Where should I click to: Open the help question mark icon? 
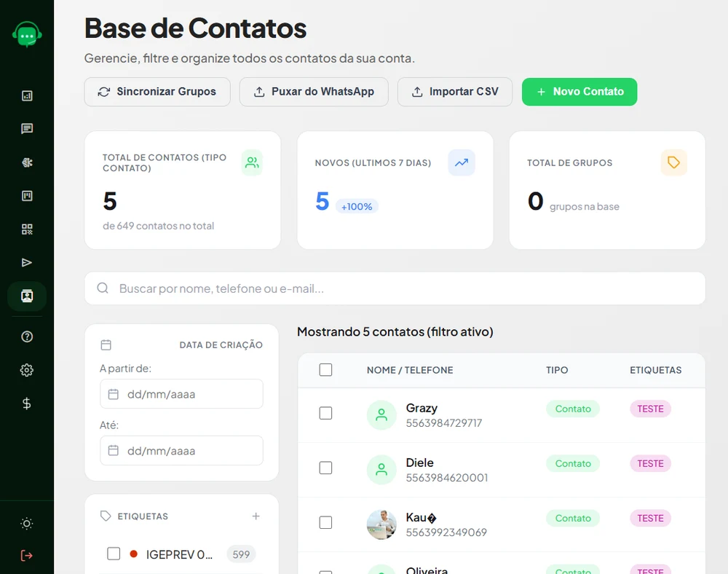click(27, 337)
